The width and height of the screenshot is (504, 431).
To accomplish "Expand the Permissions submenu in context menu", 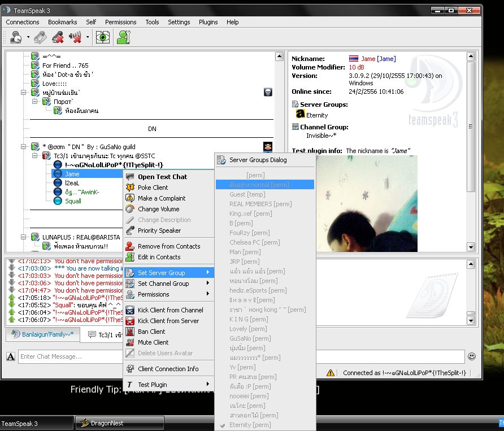I will 169,294.
